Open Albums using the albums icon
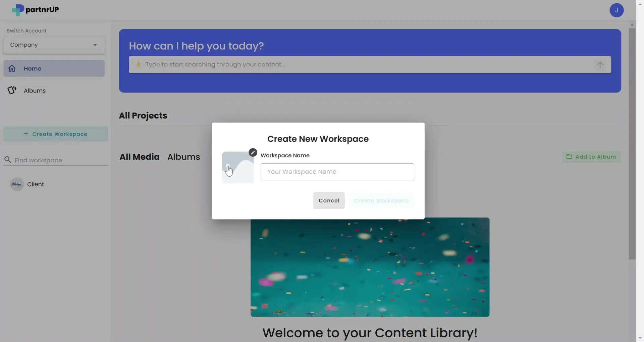 [x=11, y=90]
